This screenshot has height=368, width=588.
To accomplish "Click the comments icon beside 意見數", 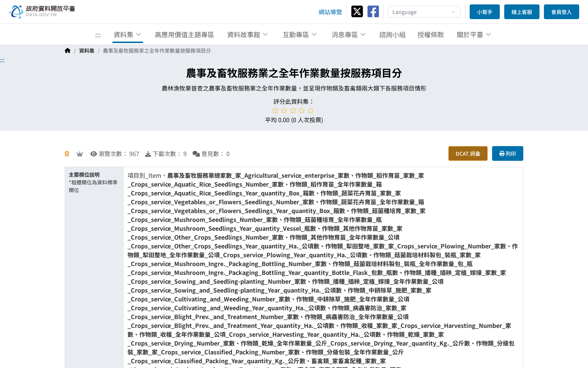I will click(x=196, y=154).
